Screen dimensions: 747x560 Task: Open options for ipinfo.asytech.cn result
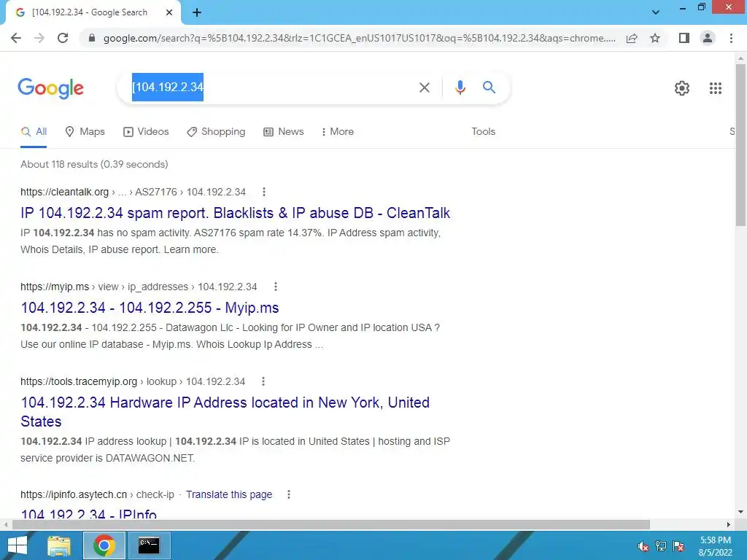288,494
